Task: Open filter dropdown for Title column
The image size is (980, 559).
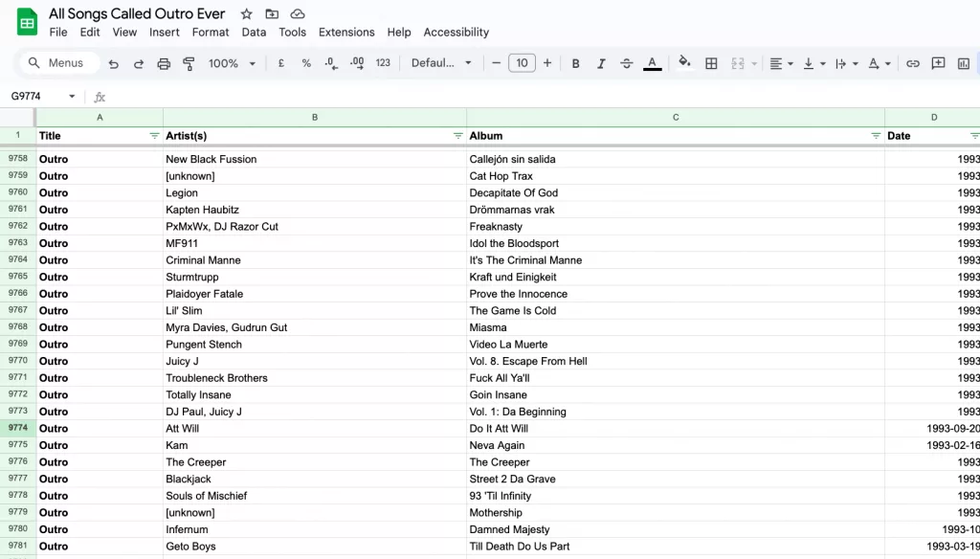Action: [154, 136]
